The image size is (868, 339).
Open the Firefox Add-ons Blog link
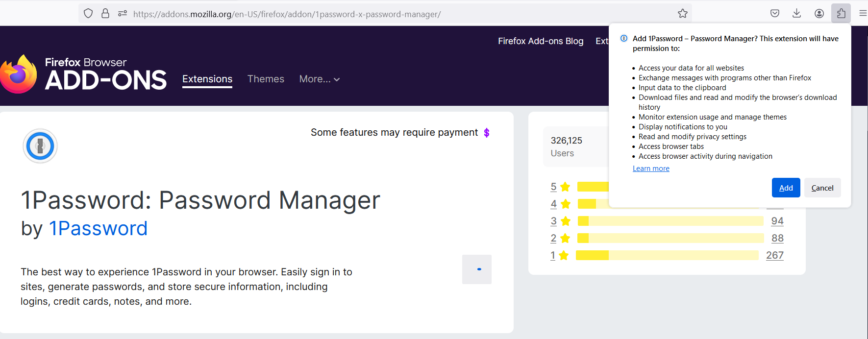pos(541,41)
